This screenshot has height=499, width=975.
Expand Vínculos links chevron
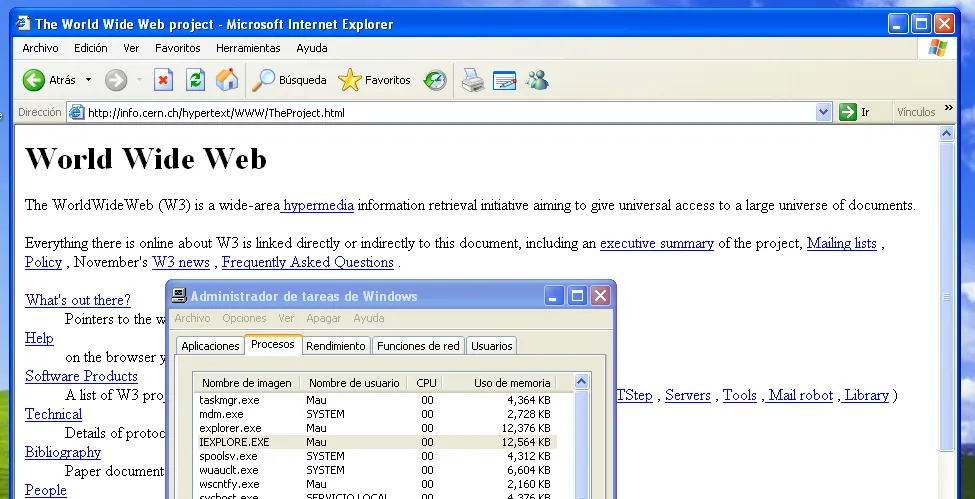(949, 108)
